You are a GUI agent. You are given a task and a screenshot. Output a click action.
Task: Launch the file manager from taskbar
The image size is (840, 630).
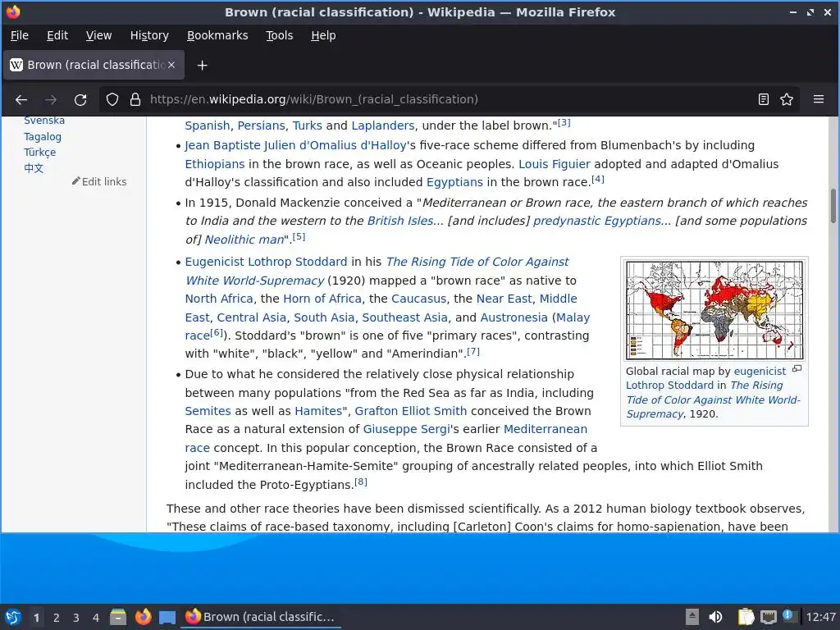(x=118, y=617)
